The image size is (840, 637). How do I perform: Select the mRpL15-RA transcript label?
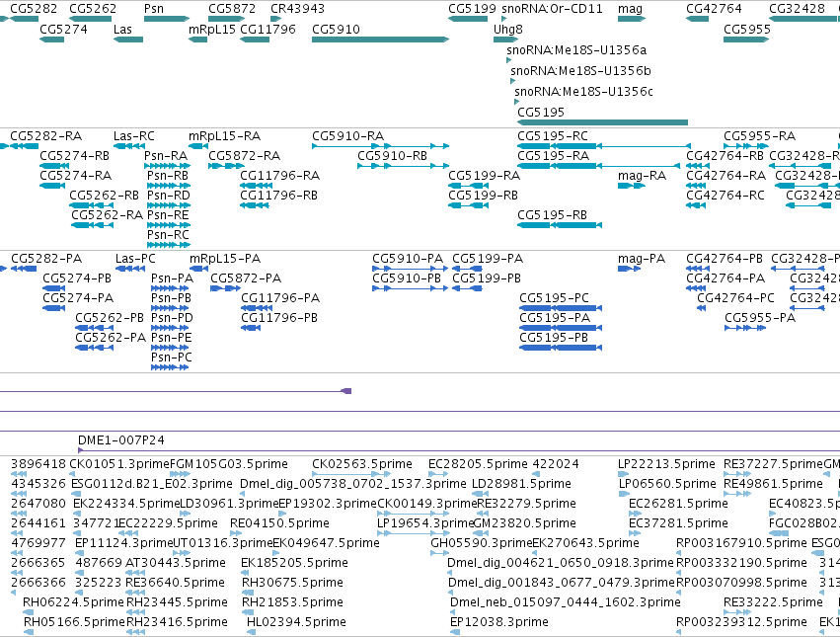click(x=224, y=136)
